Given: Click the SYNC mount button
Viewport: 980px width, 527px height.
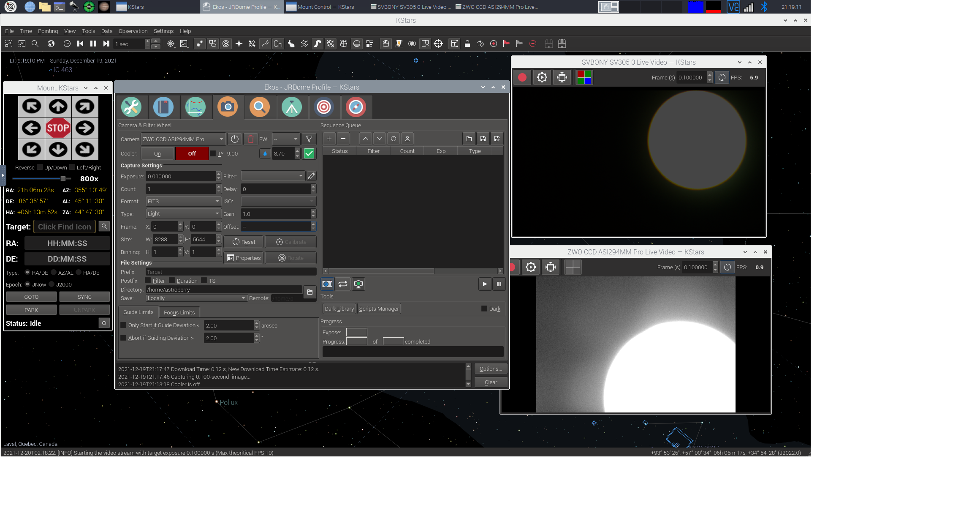Looking at the screenshot, I should coord(84,297).
